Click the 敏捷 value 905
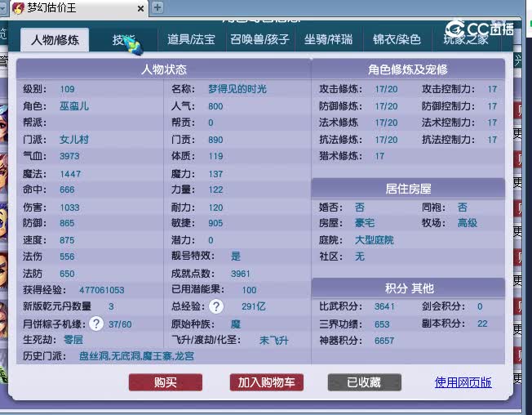This screenshot has width=532, height=415. pyautogui.click(x=215, y=223)
